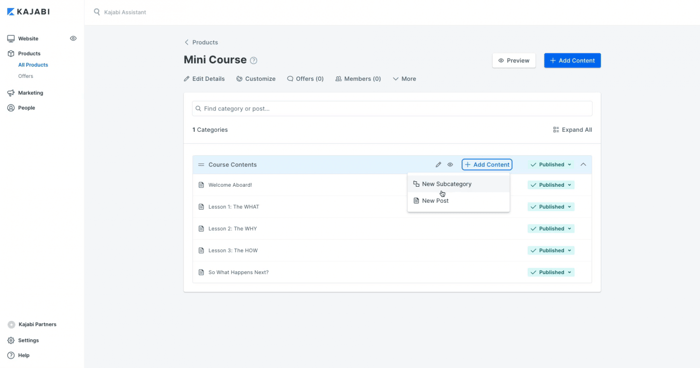Open Published status dropdown for Welcome Aboard!
The image size is (700, 368).
pyautogui.click(x=551, y=185)
